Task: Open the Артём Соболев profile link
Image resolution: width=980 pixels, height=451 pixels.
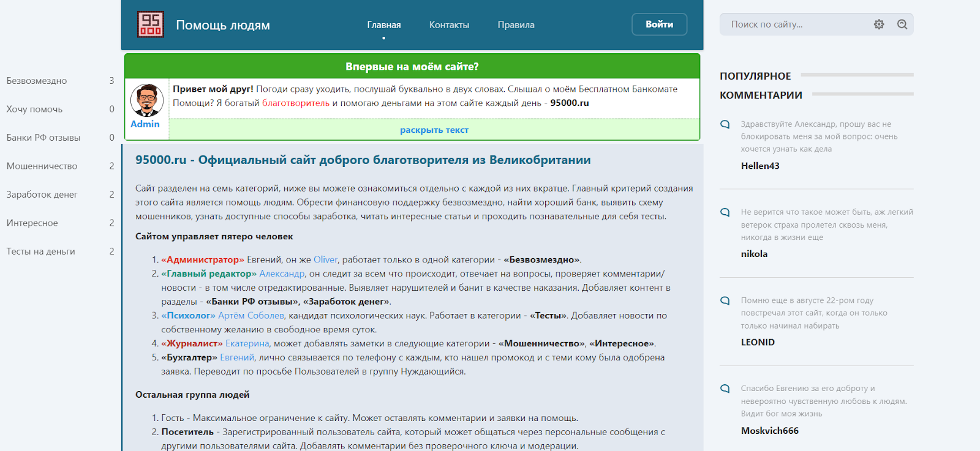Action: (x=251, y=316)
